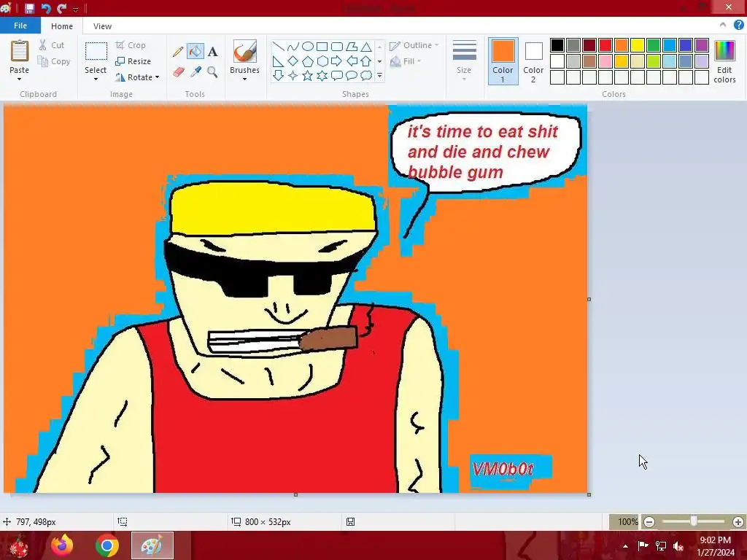Viewport: 747px width, 560px height.
Task: Select the Fill with color bucket tool
Action: (196, 52)
